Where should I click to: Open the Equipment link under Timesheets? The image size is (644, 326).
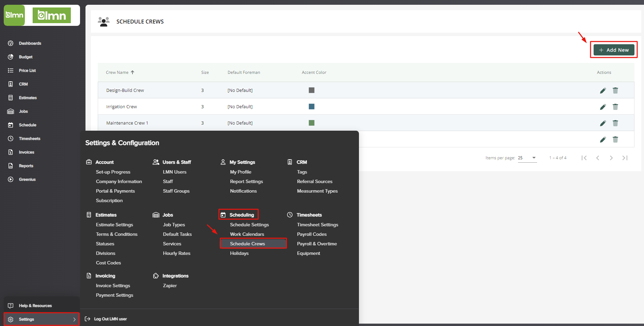(308, 253)
